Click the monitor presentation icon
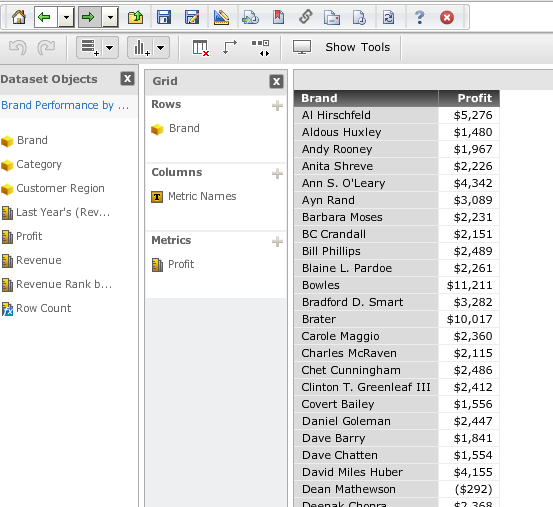Image resolution: width=553 pixels, height=507 pixels. tap(302, 47)
